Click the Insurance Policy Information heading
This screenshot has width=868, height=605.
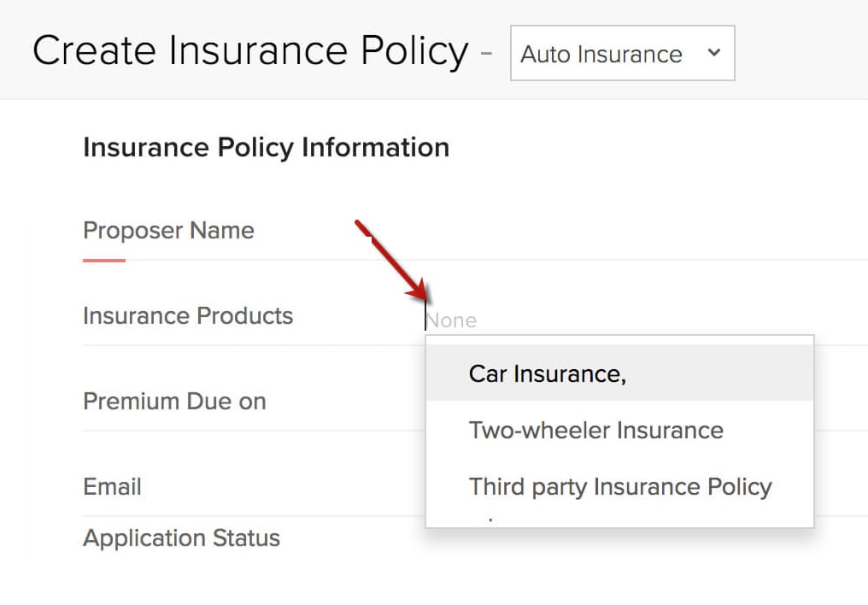266,147
